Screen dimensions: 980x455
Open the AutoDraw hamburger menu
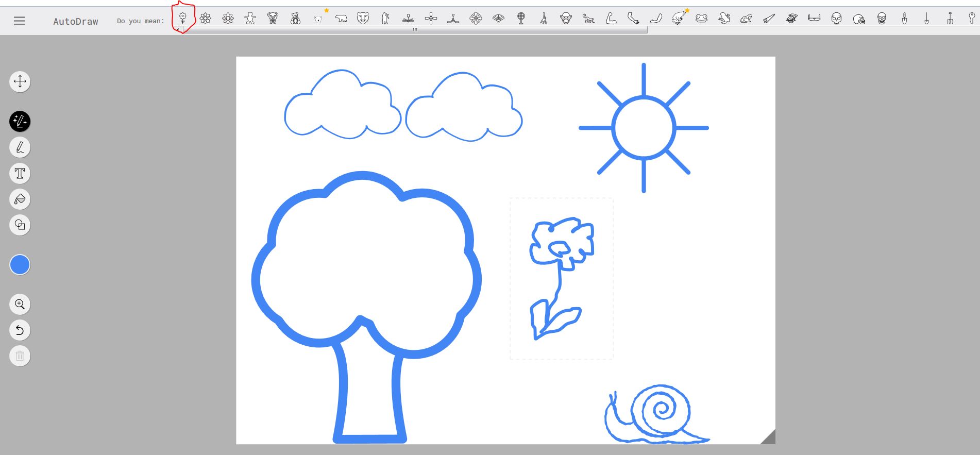coord(19,21)
